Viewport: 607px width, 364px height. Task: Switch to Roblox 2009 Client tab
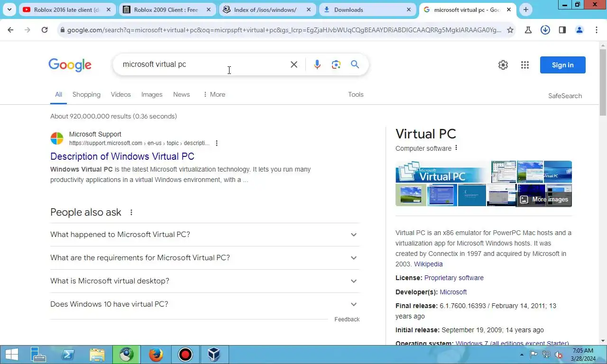pos(167,9)
